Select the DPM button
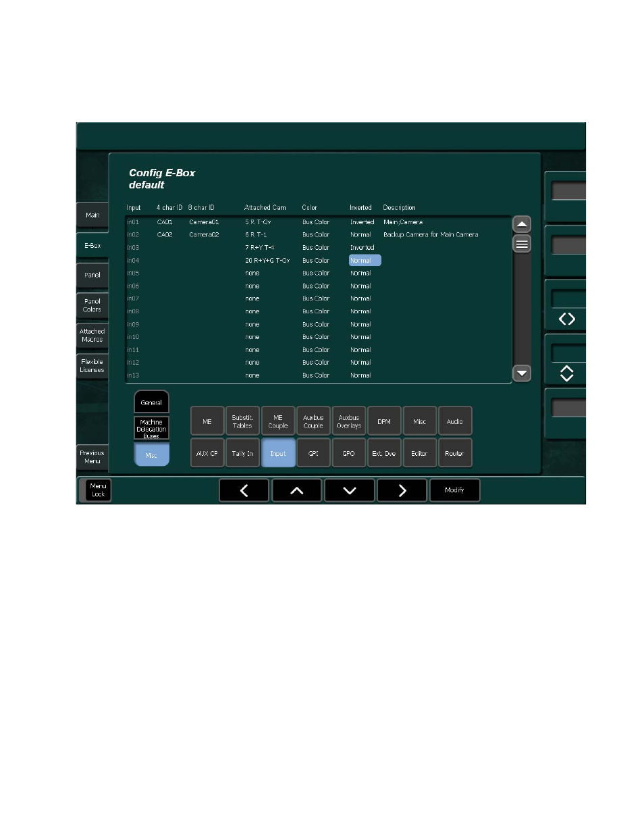The image size is (644, 834). tap(384, 421)
